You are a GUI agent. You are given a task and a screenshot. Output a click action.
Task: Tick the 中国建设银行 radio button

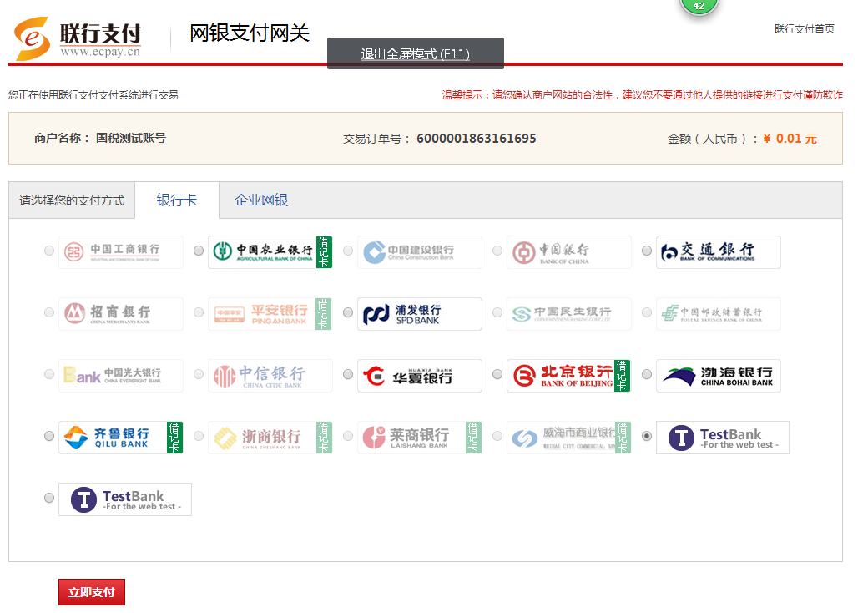tap(348, 251)
